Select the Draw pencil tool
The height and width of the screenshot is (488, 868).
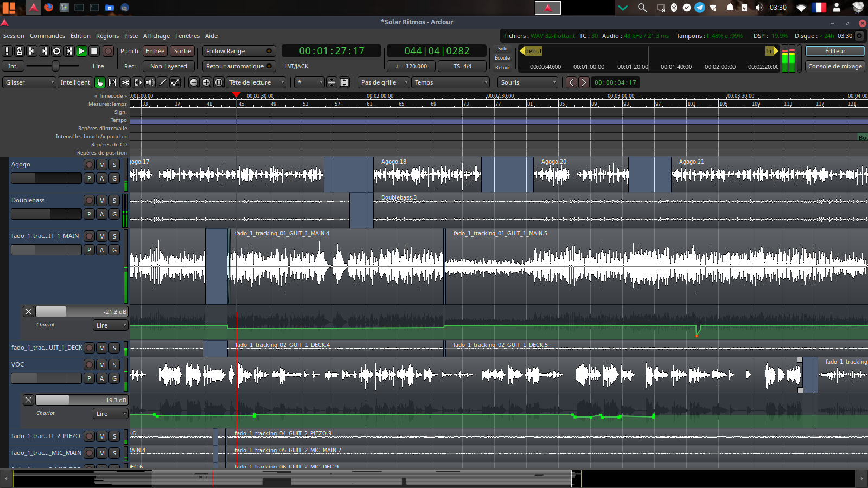click(163, 82)
